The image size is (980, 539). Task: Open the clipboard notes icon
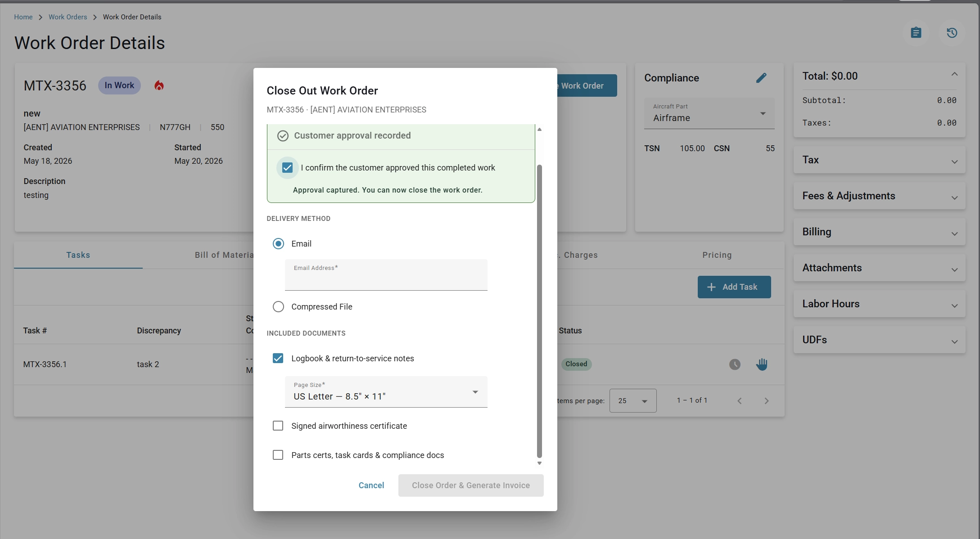coord(916,33)
